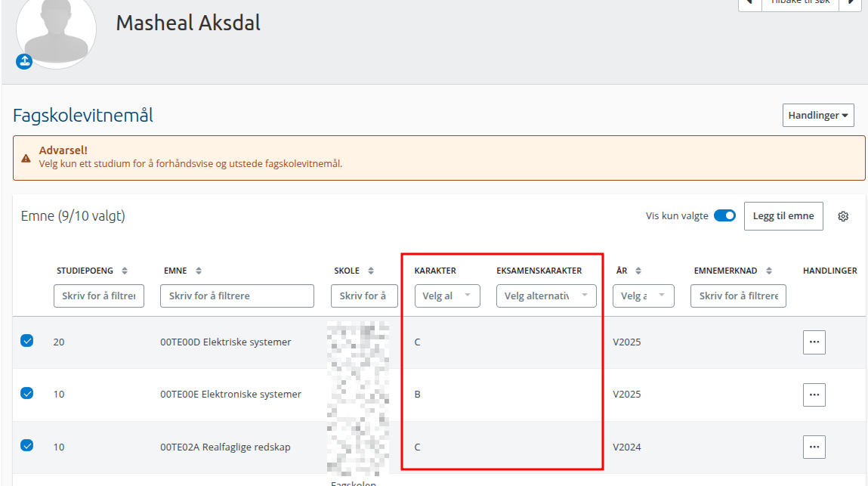The height and width of the screenshot is (486, 868).
Task: Go to previous student arrow
Action: point(750,3)
